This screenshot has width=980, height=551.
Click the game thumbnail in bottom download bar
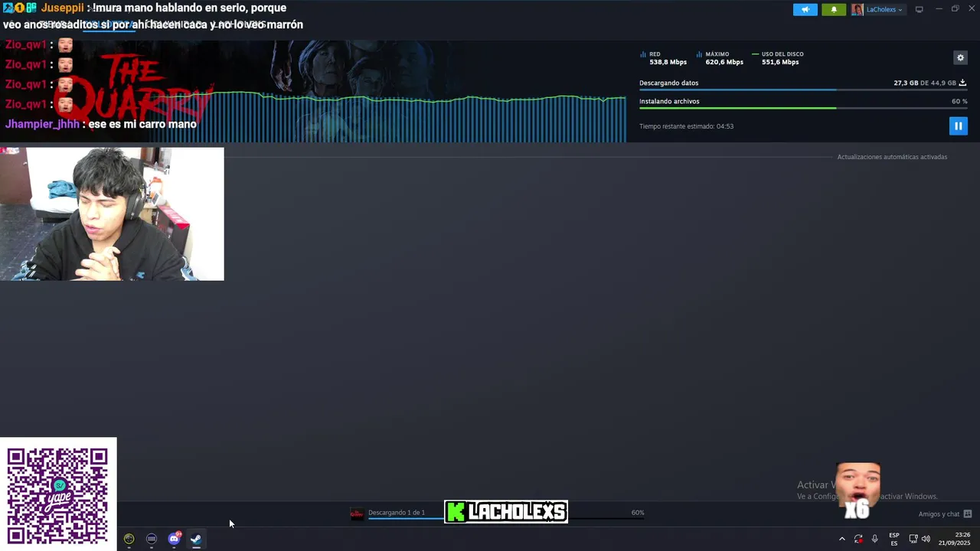pyautogui.click(x=357, y=514)
